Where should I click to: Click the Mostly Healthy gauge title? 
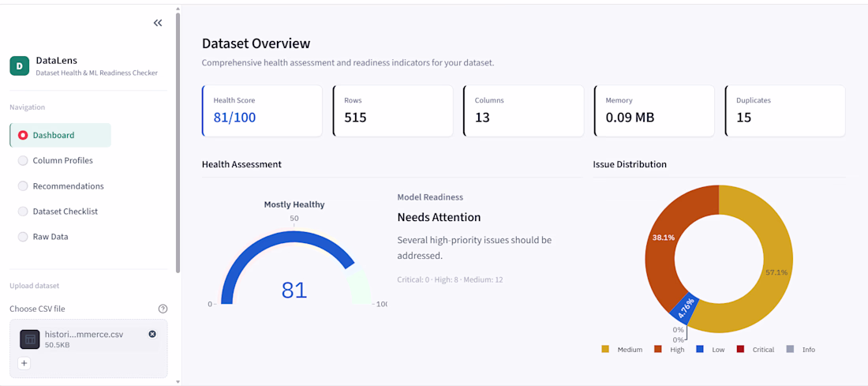point(294,204)
